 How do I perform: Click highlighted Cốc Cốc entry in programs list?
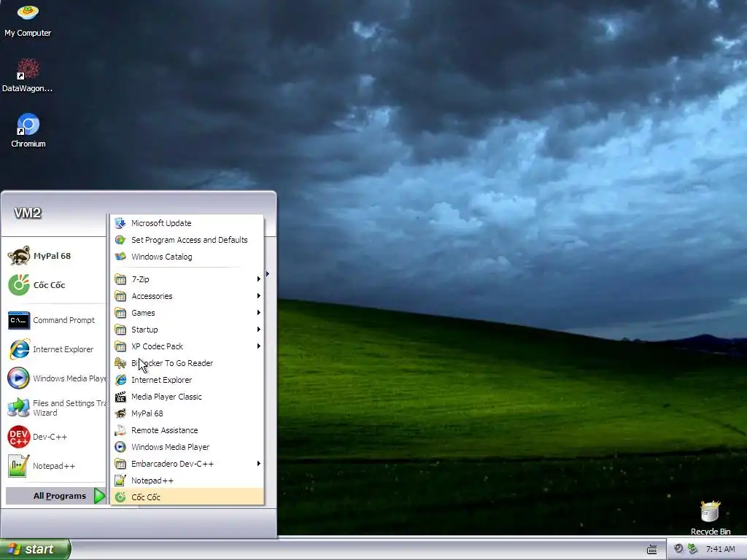(187, 497)
